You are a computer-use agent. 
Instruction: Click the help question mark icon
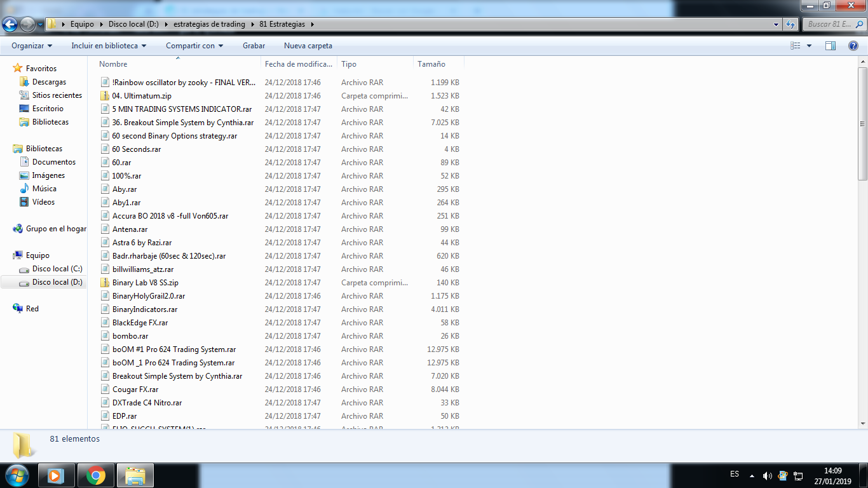pyautogui.click(x=853, y=46)
